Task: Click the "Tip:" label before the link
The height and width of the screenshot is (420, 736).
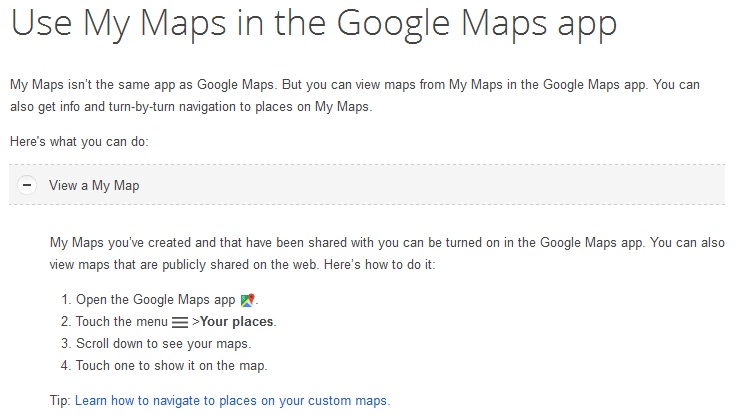Action: click(61, 400)
